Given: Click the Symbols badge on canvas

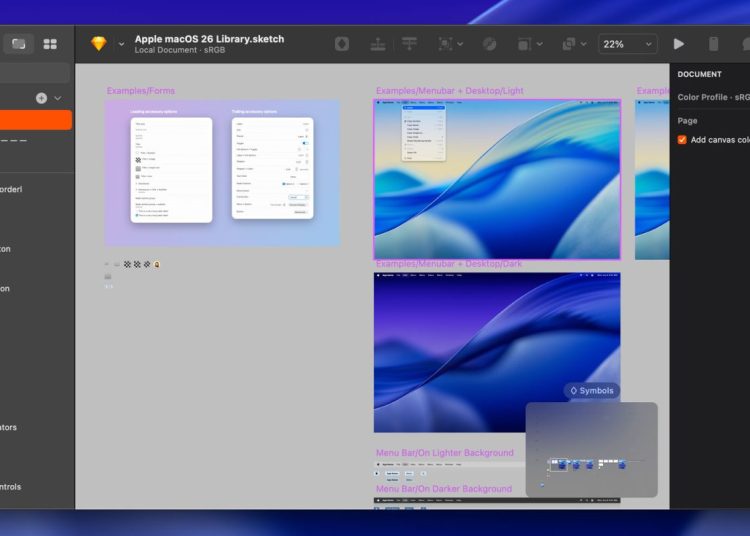Looking at the screenshot, I should coord(591,390).
